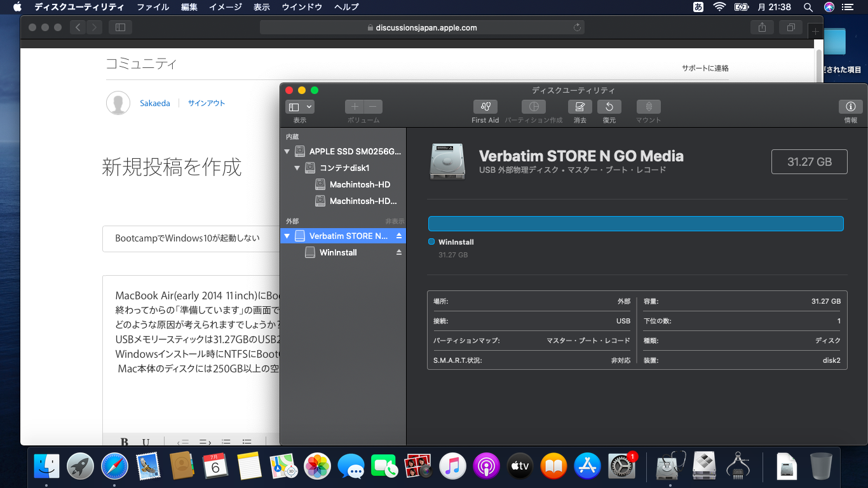Image resolution: width=868 pixels, height=488 pixels.
Task: Click the 復元 (Restore) toolbar icon
Action: pyautogui.click(x=609, y=107)
